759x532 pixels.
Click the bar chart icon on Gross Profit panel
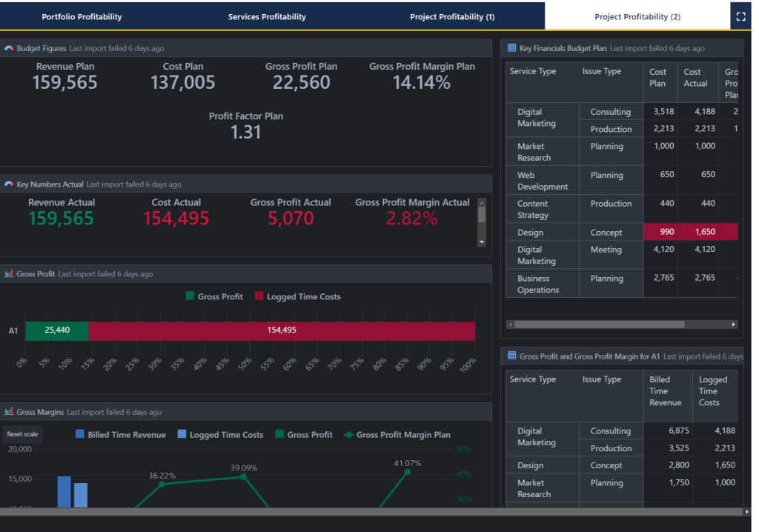coord(9,273)
